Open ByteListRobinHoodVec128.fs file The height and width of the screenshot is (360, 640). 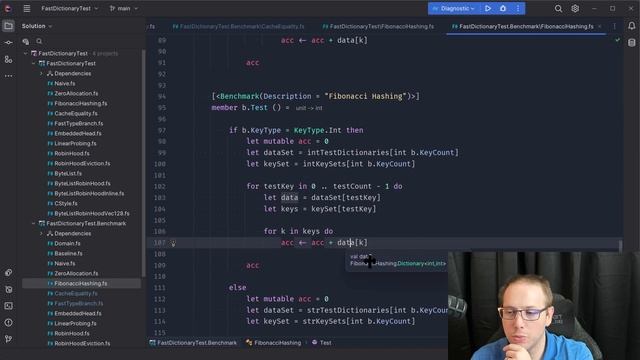tap(92, 213)
